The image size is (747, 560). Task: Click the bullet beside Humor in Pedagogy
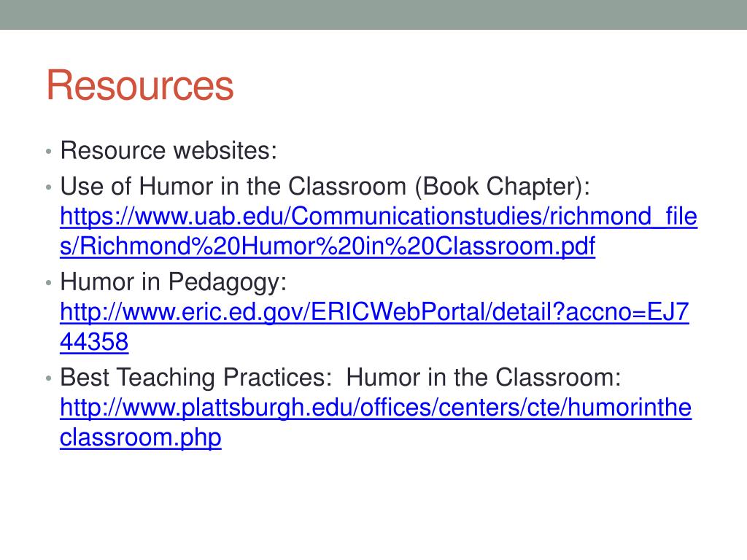point(49,283)
